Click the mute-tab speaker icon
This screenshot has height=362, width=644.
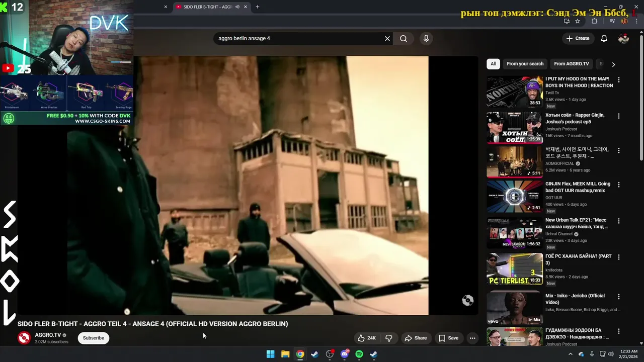point(237,7)
